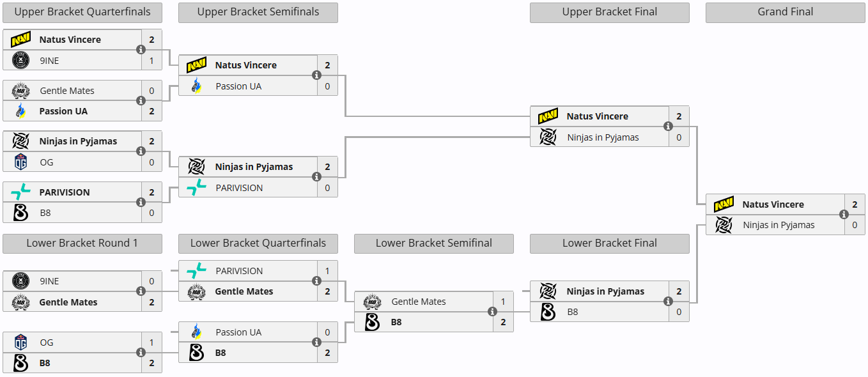The height and width of the screenshot is (377, 868).
Task: Open info icon for Lower Bracket Final match
Action: [x=668, y=302]
